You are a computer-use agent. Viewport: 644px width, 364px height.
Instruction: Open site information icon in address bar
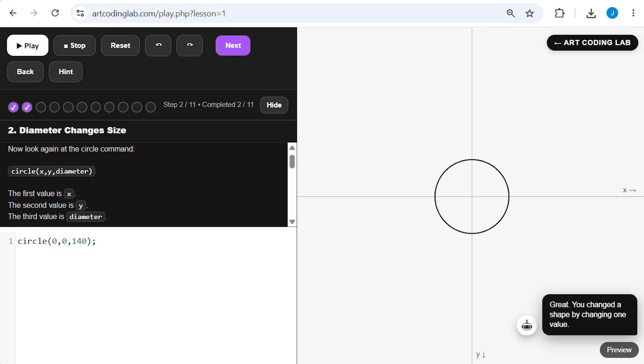[x=80, y=13]
